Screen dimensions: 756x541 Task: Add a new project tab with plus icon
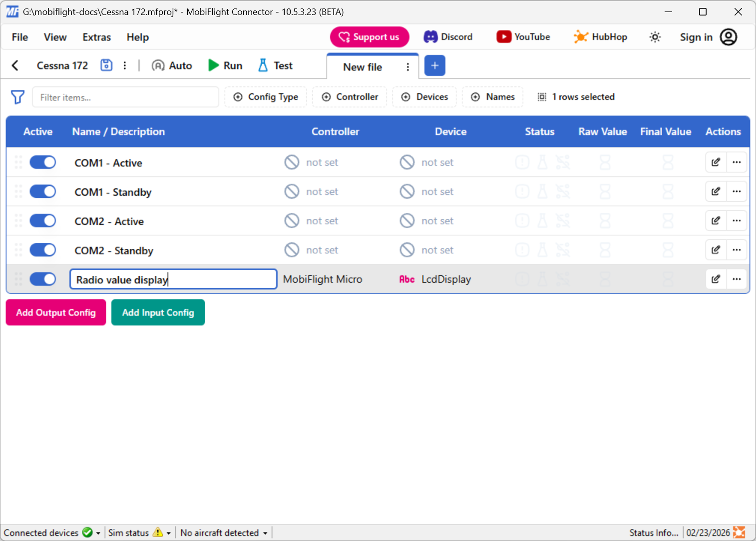click(x=434, y=65)
